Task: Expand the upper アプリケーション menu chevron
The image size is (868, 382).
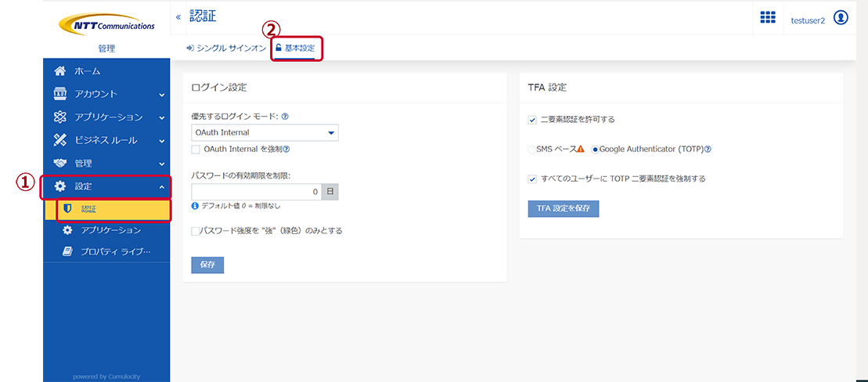Action: pyautogui.click(x=162, y=118)
